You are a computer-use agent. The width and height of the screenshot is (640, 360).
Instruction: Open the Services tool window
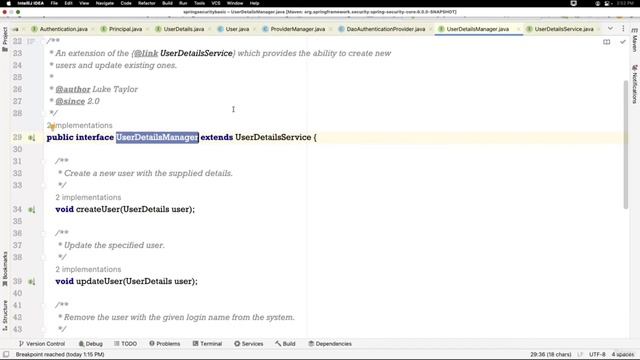[249, 344]
